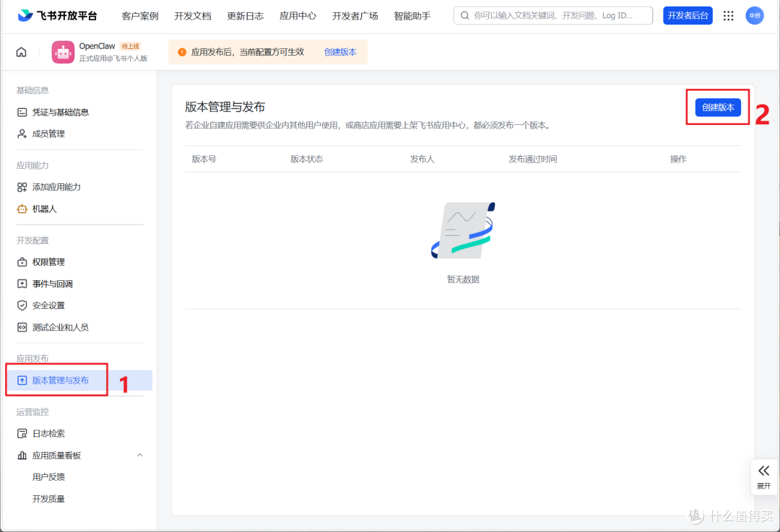Click the 机器人 robot sidebar icon

pyautogui.click(x=22, y=209)
